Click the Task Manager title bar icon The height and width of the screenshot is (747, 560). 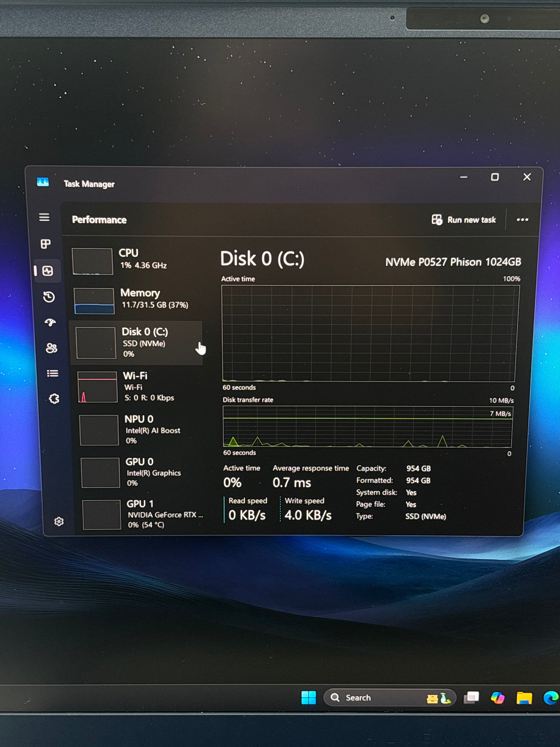pos(43,182)
